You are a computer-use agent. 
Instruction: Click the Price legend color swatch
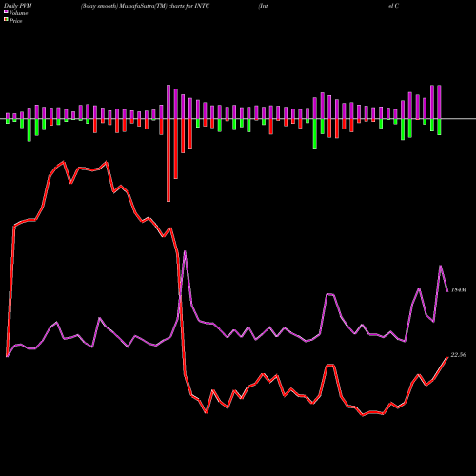6,20
